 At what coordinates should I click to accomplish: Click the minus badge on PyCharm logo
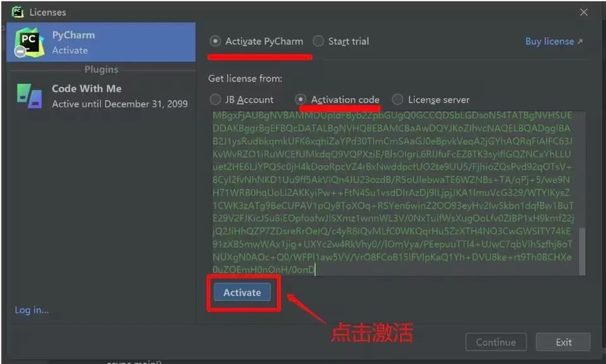pyautogui.click(x=20, y=51)
